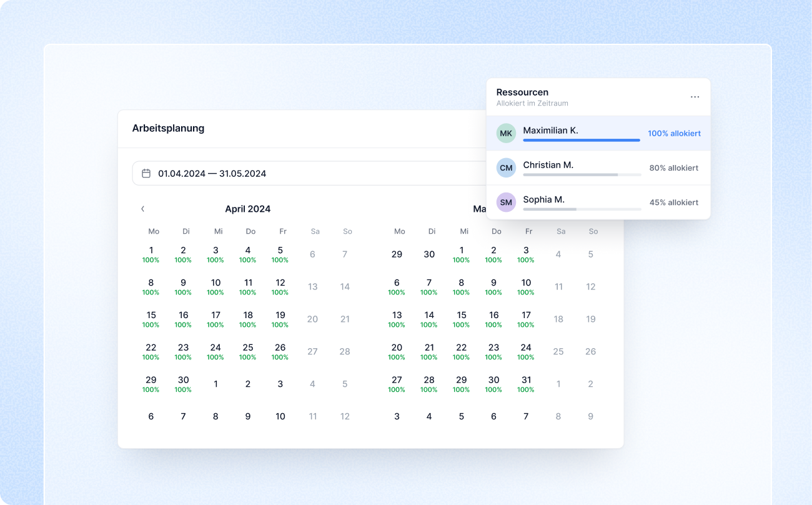
Task: Select April 2 marked 100%
Action: [x=183, y=254]
